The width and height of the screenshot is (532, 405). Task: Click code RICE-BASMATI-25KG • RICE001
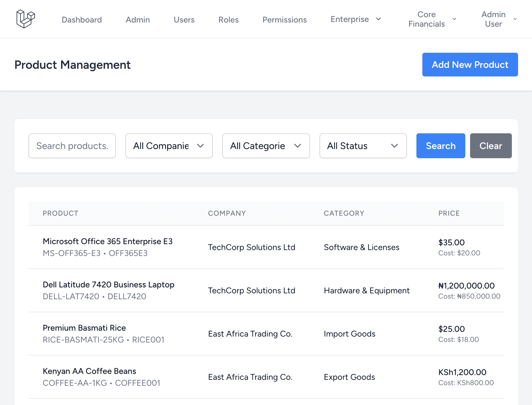click(103, 340)
